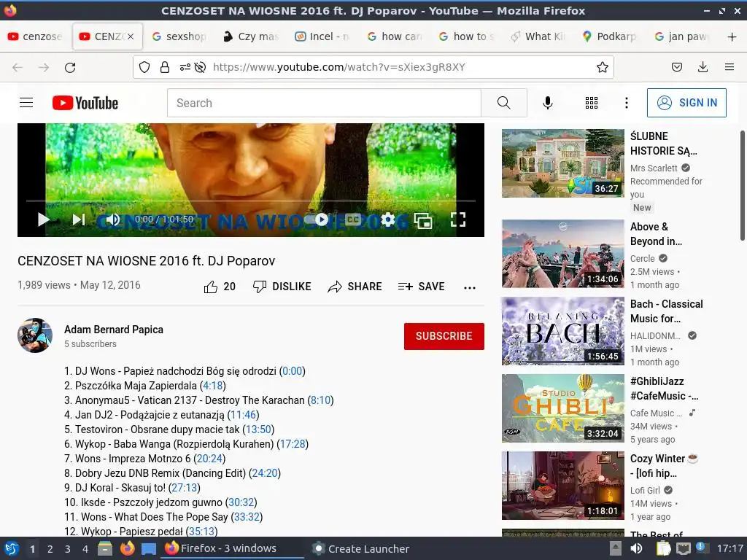Skip to next video in player
747x560 pixels.
point(79,219)
